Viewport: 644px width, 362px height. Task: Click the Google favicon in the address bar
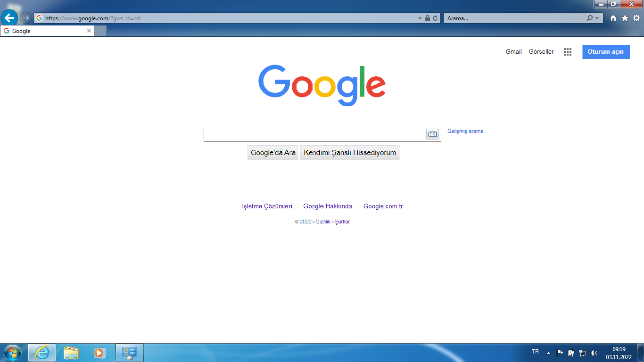pyautogui.click(x=39, y=18)
